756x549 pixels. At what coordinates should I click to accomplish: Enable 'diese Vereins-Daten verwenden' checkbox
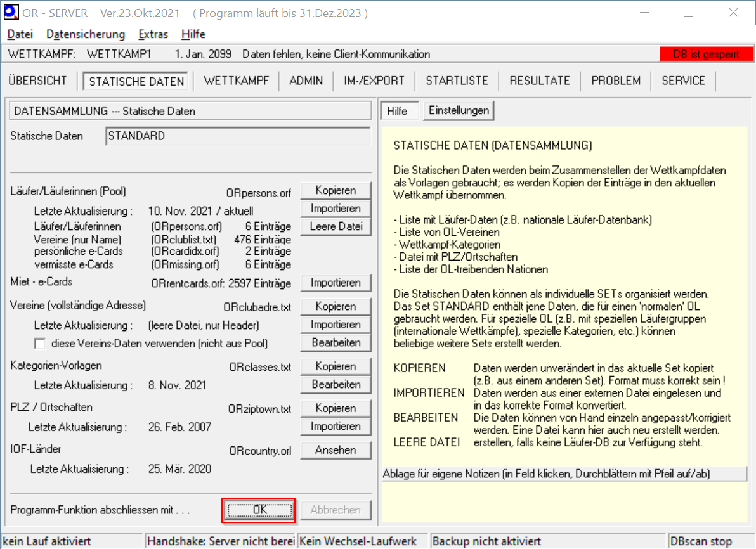(40, 344)
